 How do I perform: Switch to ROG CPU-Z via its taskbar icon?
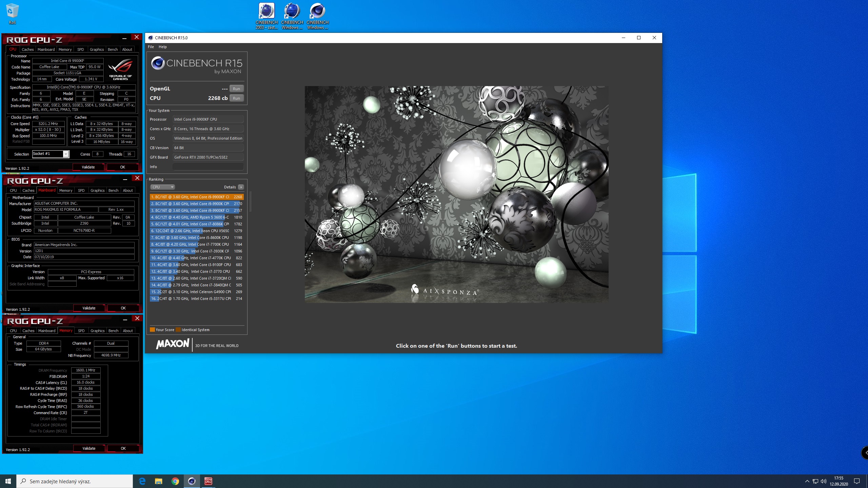click(208, 481)
